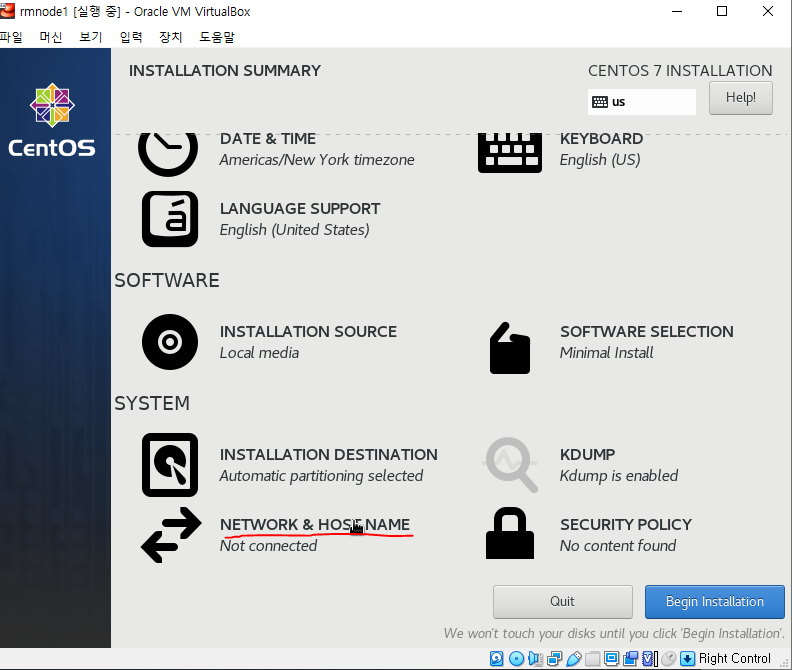Open the 입력 menu
This screenshot has width=792, height=670.
coord(131,37)
